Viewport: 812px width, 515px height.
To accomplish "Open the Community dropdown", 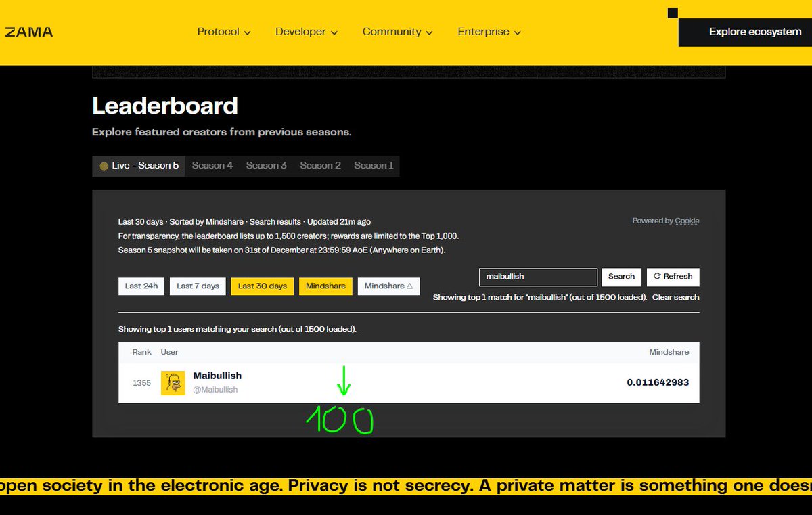I will click(x=398, y=32).
